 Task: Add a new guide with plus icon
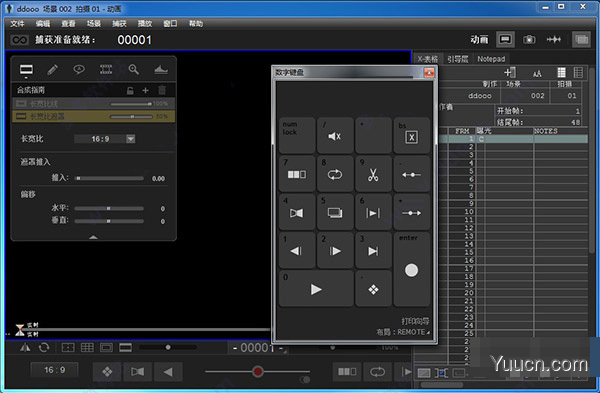[145, 91]
